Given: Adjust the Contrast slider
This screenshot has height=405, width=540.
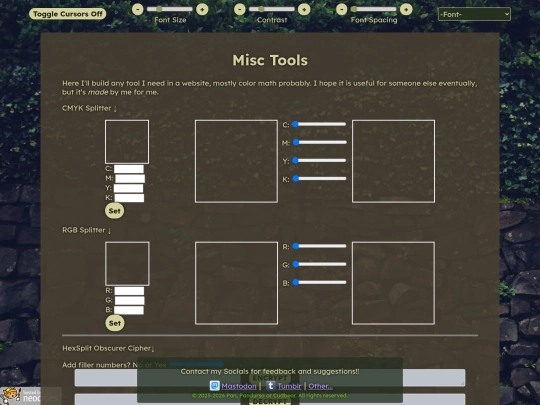Looking at the screenshot, I should pyautogui.click(x=272, y=9).
